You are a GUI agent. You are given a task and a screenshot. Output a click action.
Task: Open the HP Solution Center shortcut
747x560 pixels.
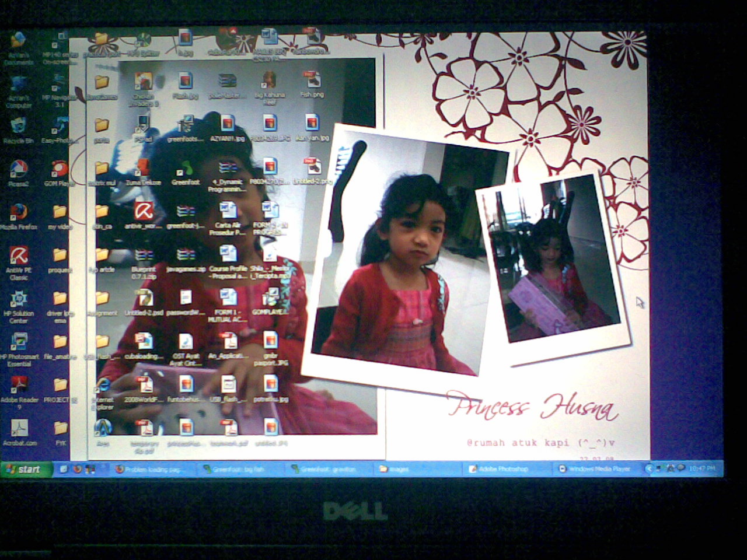[18, 307]
